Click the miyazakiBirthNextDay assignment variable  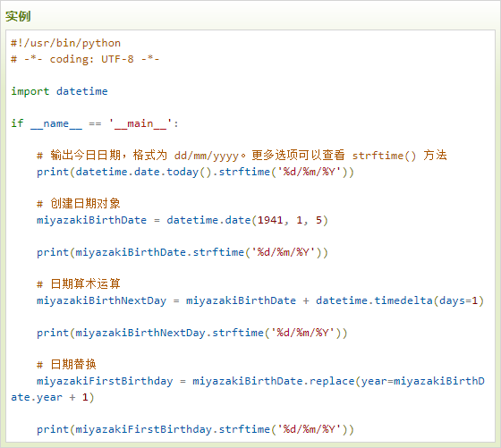click(102, 300)
